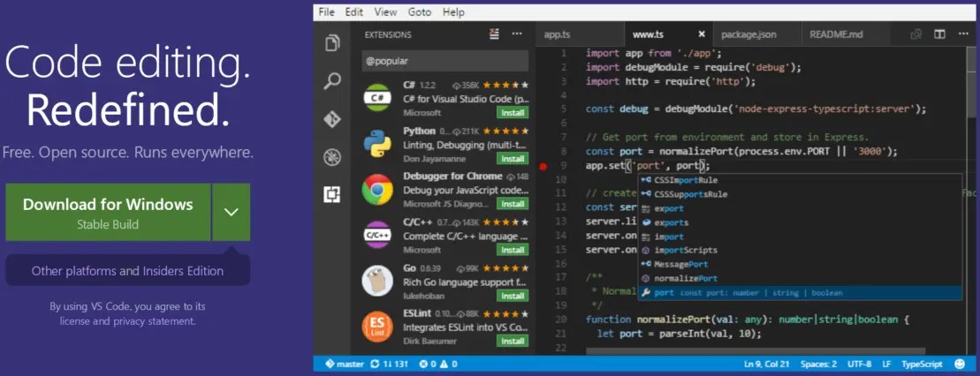The image size is (980, 376).
Task: Open Source Control git icon in activity bar
Action: pyautogui.click(x=332, y=118)
